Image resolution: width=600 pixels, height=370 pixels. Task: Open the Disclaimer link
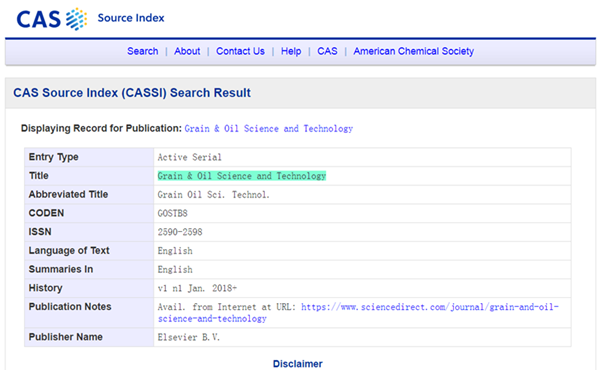point(298,363)
